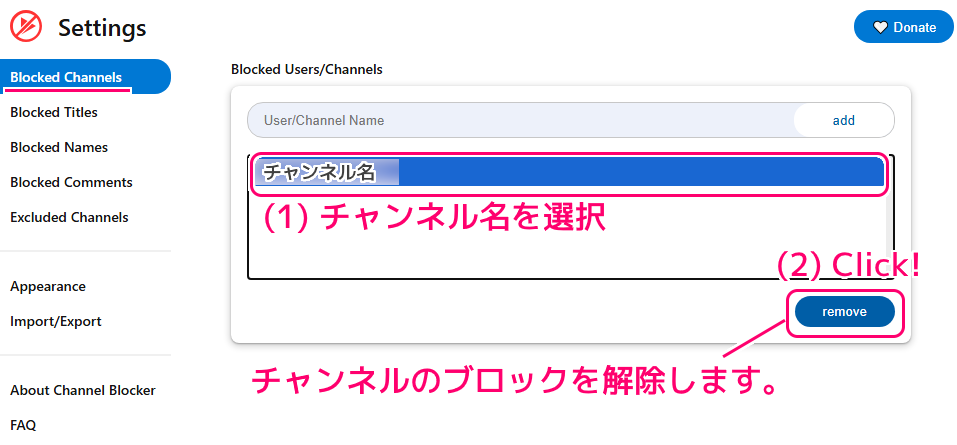
Task: Open About Channel Blocker page
Action: tap(85, 390)
